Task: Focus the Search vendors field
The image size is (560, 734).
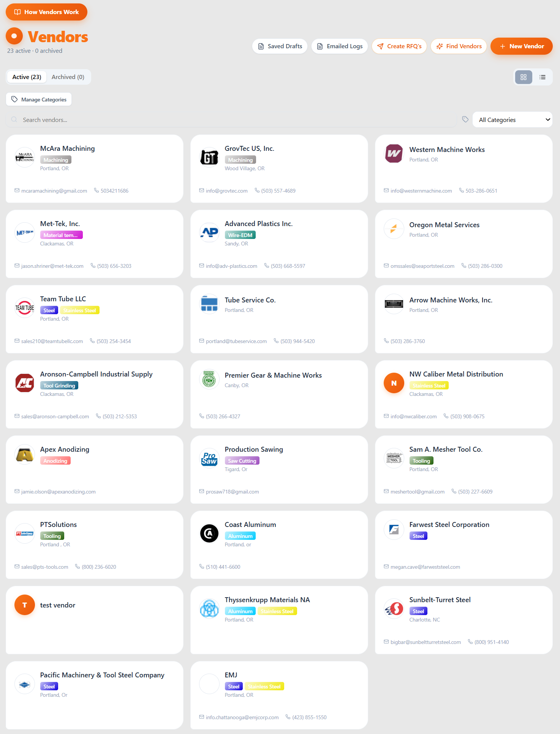Action: click(x=231, y=120)
